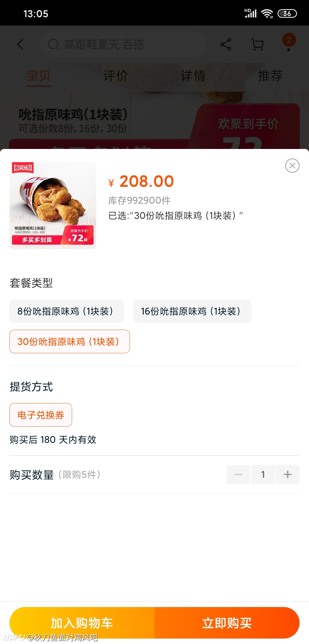Decrease purchase quantity with minus button
309x644 pixels.
[x=238, y=474]
